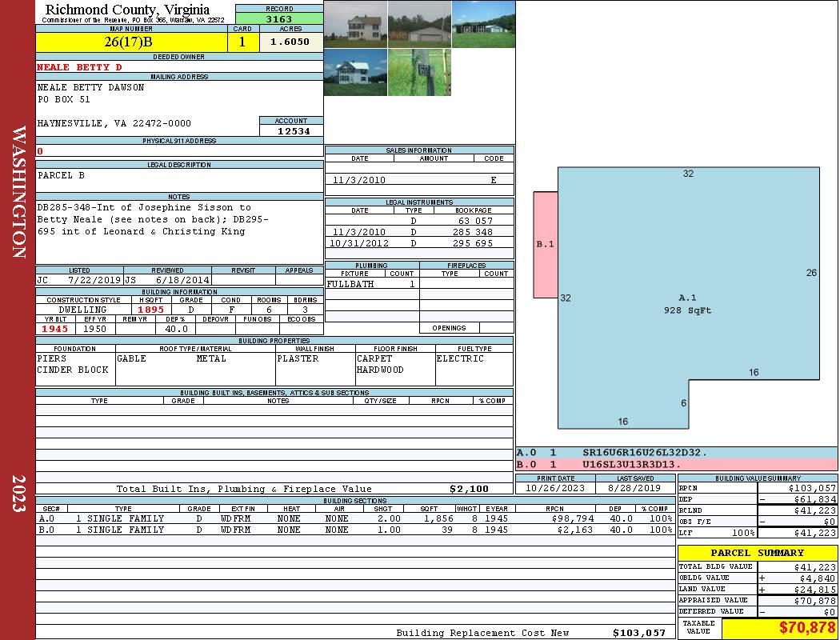
Task: Click reviewed date 6/18/2014
Action: 182,279
